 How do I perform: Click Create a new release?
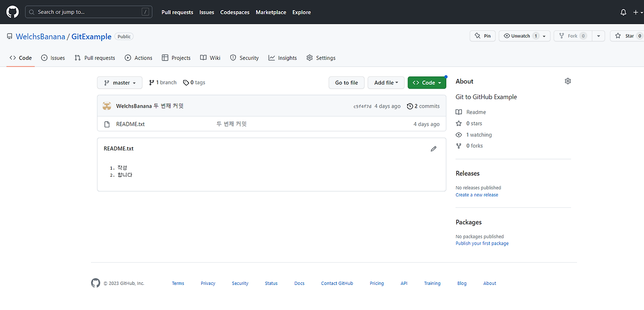(x=477, y=195)
